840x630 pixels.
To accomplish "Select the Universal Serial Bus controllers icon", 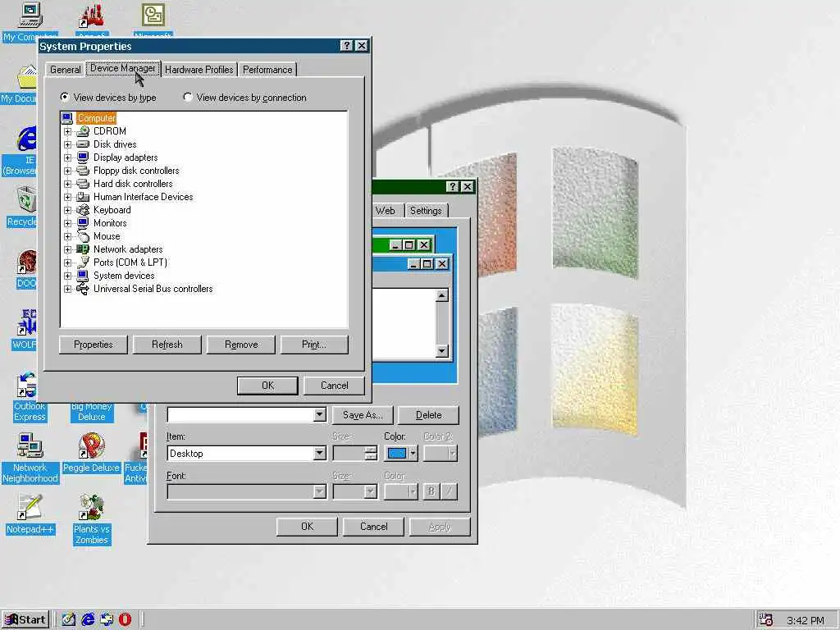I will click(83, 289).
